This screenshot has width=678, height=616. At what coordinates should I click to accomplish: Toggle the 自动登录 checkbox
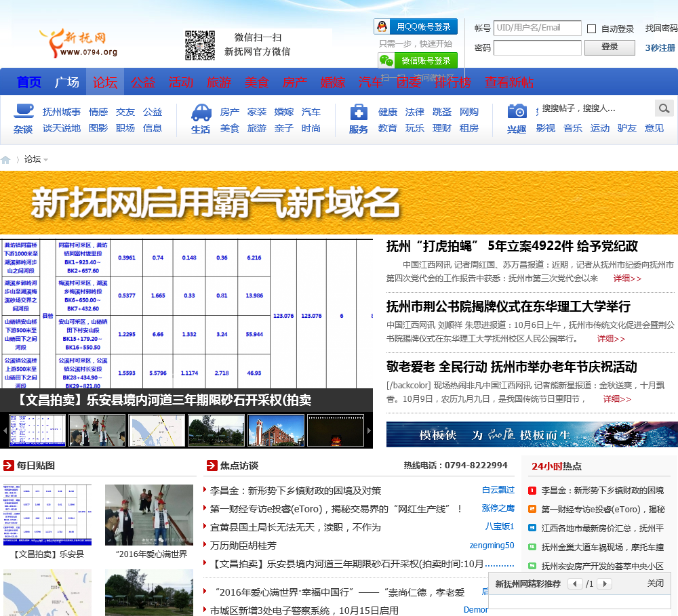(591, 29)
